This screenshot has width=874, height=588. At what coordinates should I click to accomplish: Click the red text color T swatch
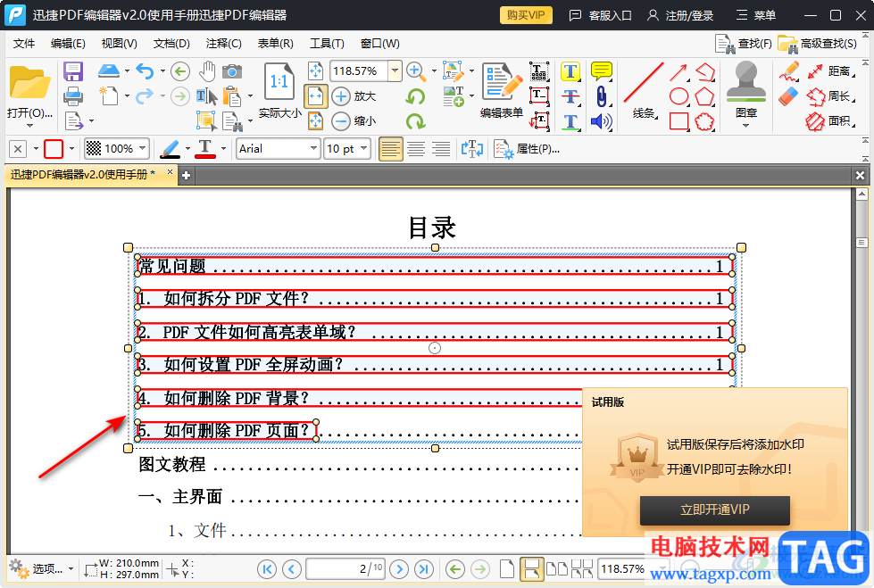[x=205, y=149]
